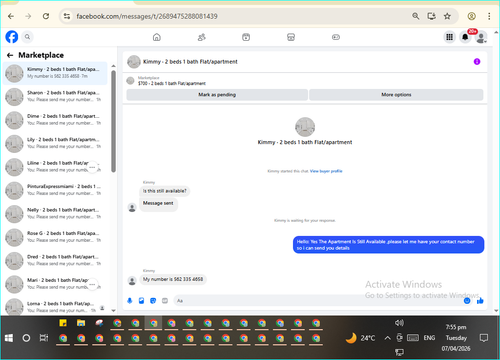This screenshot has width=500, height=360.
Task: Open Sharon conversation in the chat list
Action: tap(55, 96)
